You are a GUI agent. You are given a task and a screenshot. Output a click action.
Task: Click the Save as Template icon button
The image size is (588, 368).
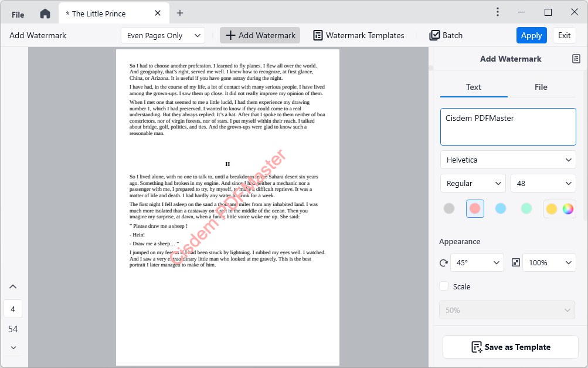pos(477,347)
